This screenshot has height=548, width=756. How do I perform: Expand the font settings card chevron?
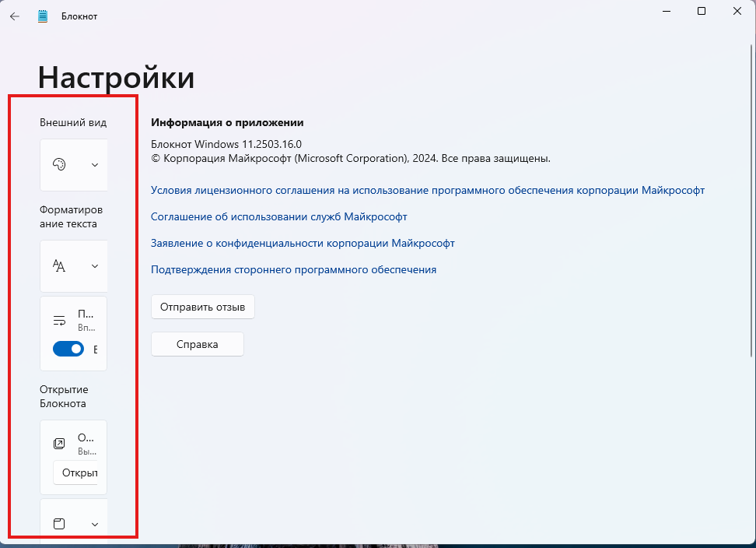95,266
